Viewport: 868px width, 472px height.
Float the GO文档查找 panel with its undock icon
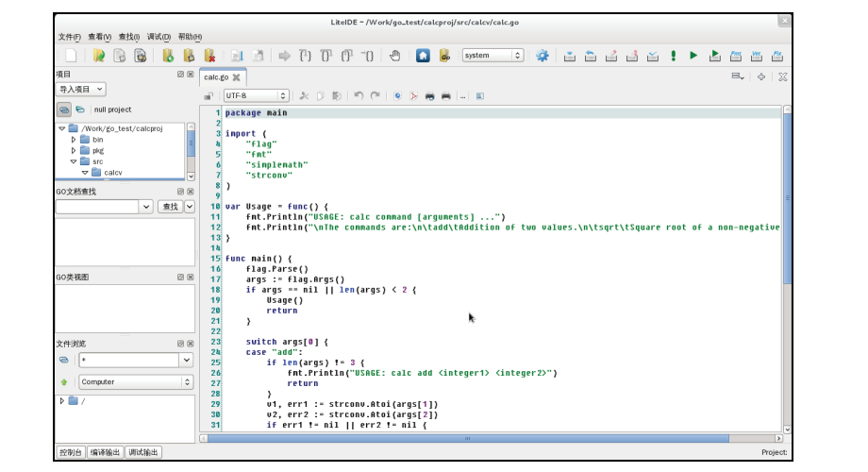point(180,192)
